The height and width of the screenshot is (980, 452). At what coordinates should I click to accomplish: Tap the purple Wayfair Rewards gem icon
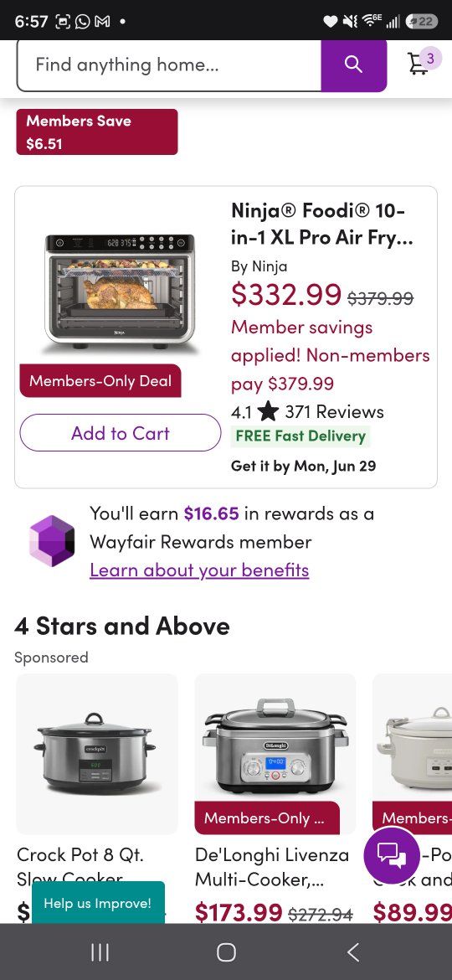click(x=52, y=540)
